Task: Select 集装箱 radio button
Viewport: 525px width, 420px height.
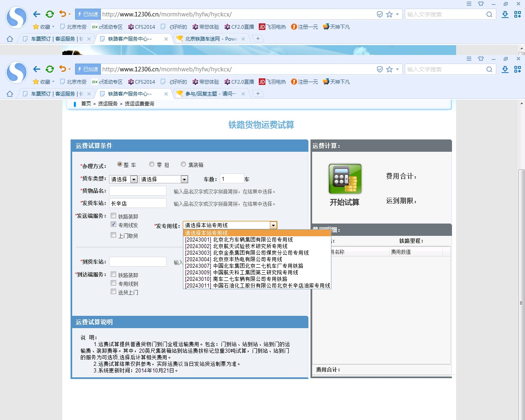Action: [x=183, y=164]
